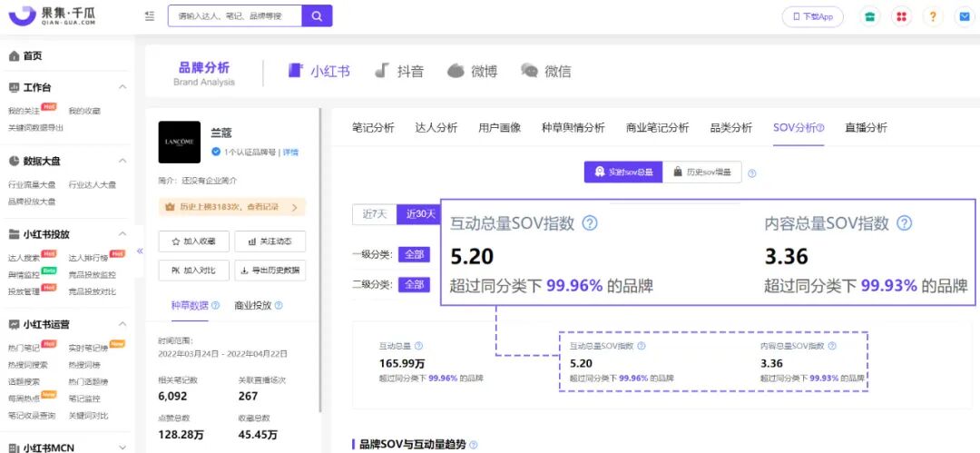
Task: Open the 品类分析 tab
Action: (730, 128)
